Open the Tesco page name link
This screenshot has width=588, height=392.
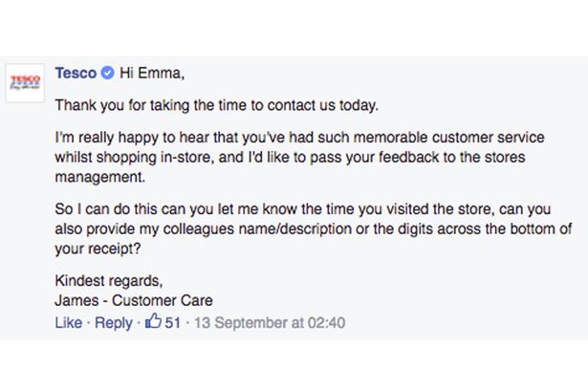pyautogui.click(x=76, y=74)
